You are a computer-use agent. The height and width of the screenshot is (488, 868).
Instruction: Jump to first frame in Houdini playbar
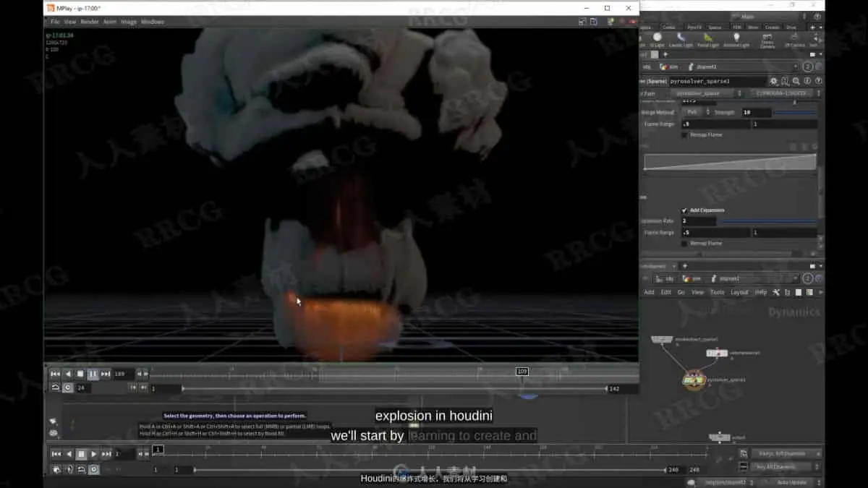point(55,454)
